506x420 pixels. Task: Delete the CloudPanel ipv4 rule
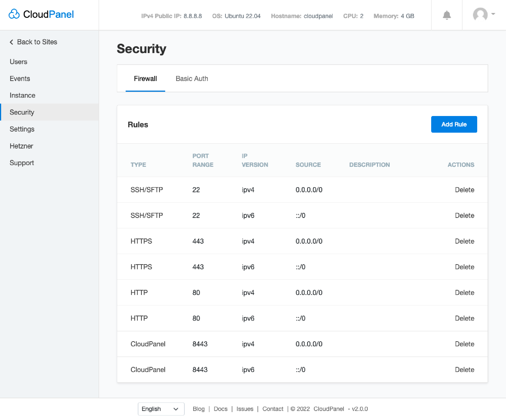pyautogui.click(x=464, y=344)
